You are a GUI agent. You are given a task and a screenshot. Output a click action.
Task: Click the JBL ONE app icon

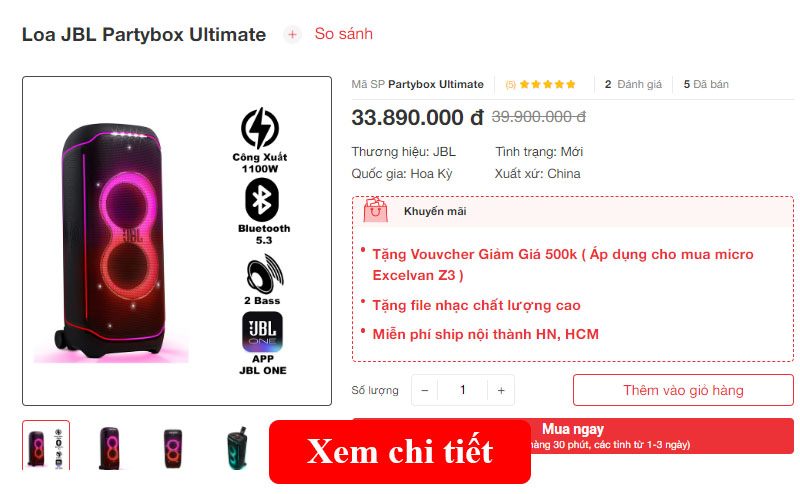262,332
